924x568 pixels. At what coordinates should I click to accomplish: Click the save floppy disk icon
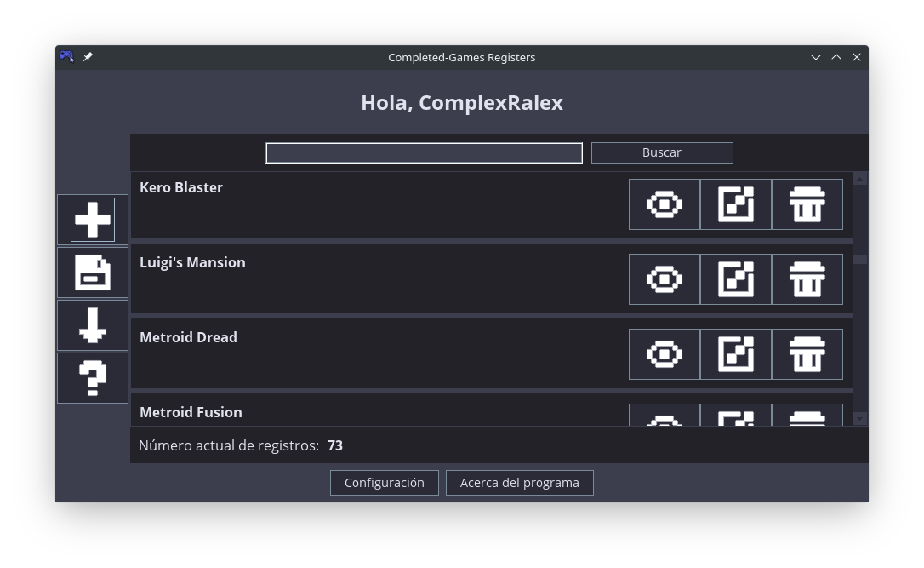click(93, 273)
